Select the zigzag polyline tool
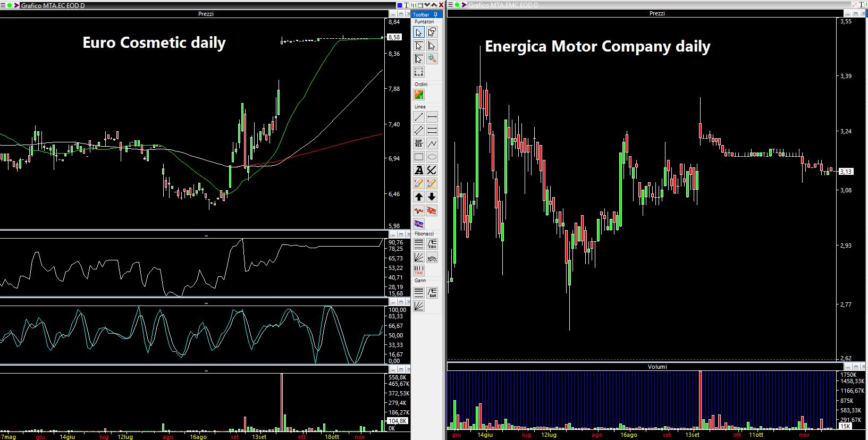This screenshot has height=440, width=868. (x=432, y=143)
